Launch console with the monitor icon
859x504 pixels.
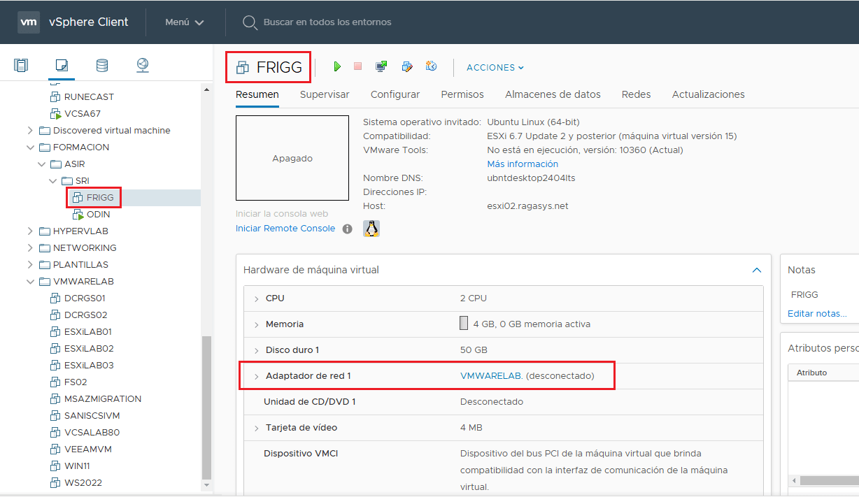tap(381, 66)
